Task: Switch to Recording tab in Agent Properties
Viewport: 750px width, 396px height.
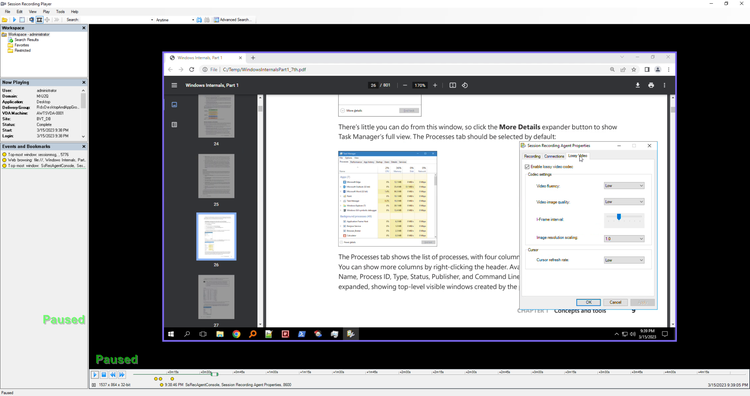Action: coord(532,156)
